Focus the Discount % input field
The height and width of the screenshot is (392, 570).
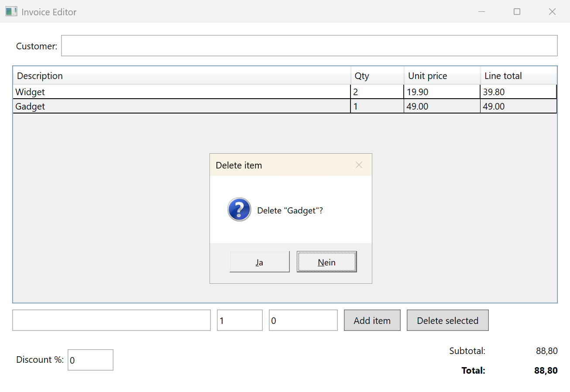tap(90, 360)
